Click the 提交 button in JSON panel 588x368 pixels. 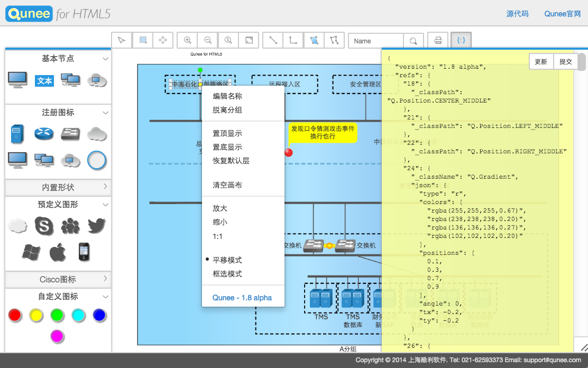tap(565, 61)
